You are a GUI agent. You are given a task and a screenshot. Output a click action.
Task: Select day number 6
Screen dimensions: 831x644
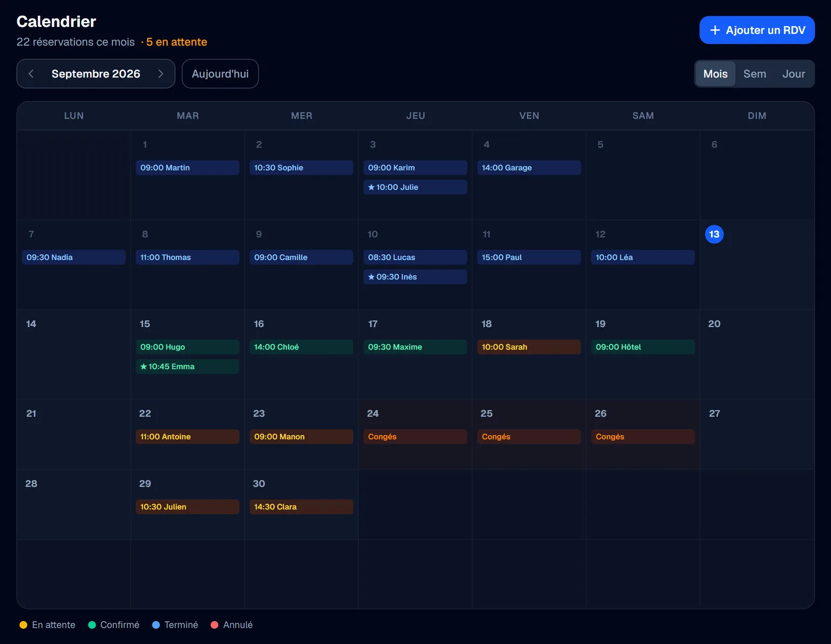point(714,145)
